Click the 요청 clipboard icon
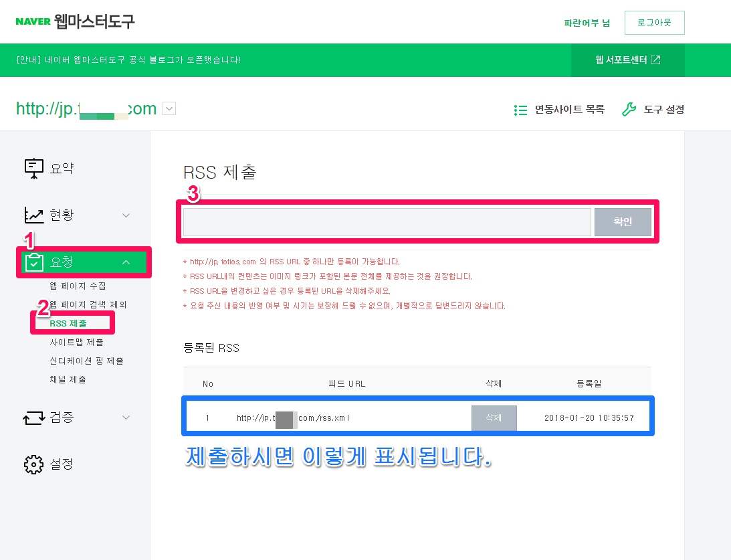Screen dimensions: 731x560 [33, 262]
